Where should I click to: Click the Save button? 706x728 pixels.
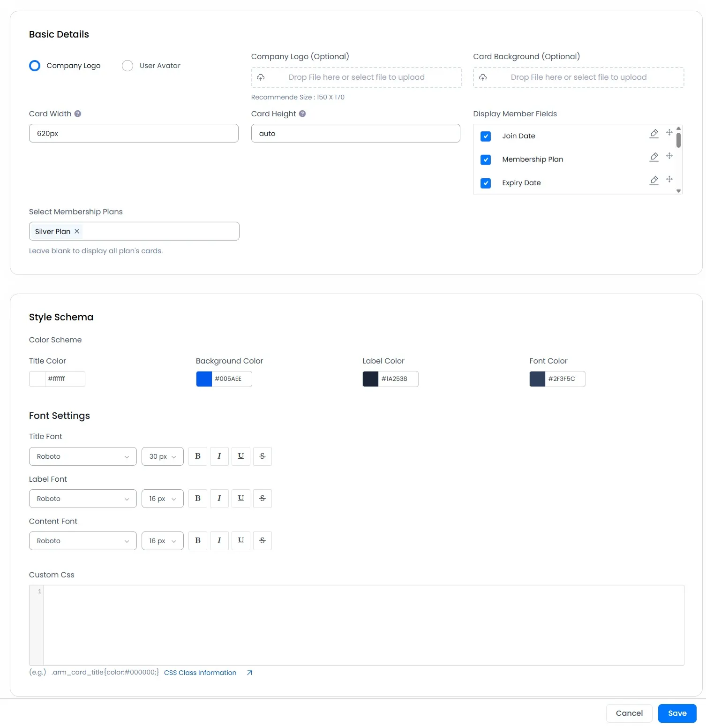pos(676,713)
